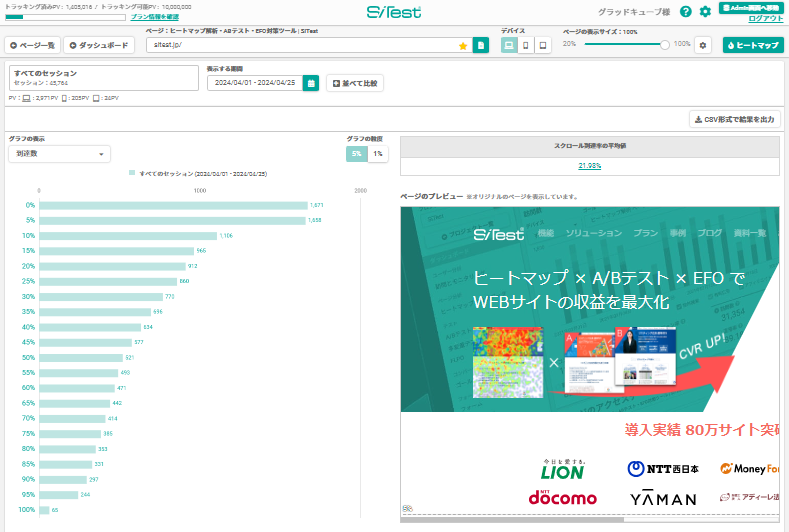Click the ダッシュボード button

coord(99,45)
